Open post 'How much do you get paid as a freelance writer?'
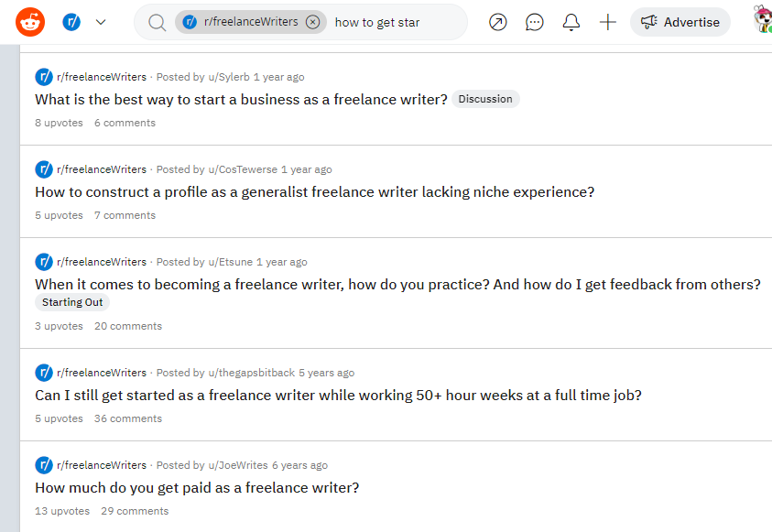The height and width of the screenshot is (532, 772). (x=197, y=488)
